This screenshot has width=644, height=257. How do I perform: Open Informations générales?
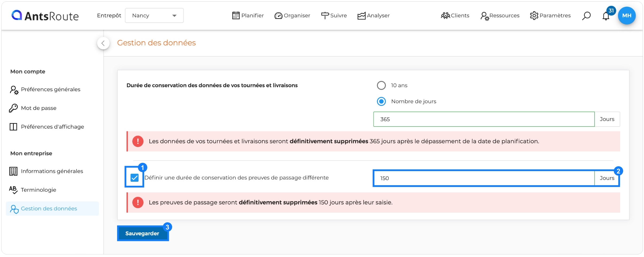click(x=52, y=171)
